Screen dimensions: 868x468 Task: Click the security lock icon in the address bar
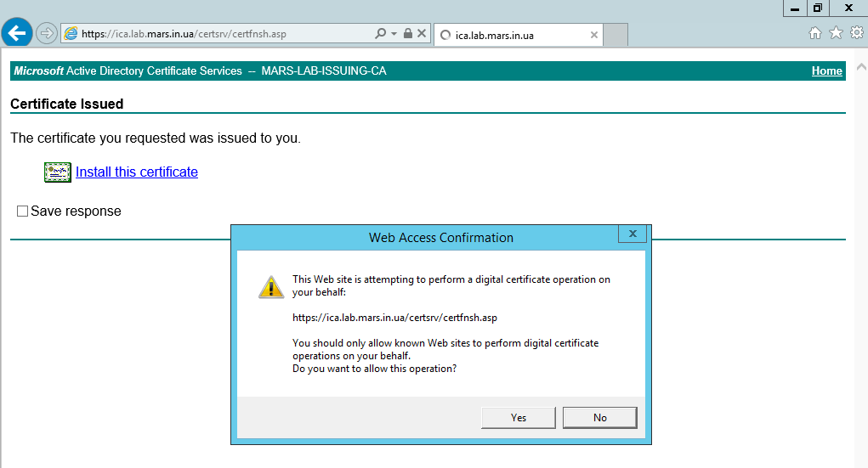click(407, 34)
